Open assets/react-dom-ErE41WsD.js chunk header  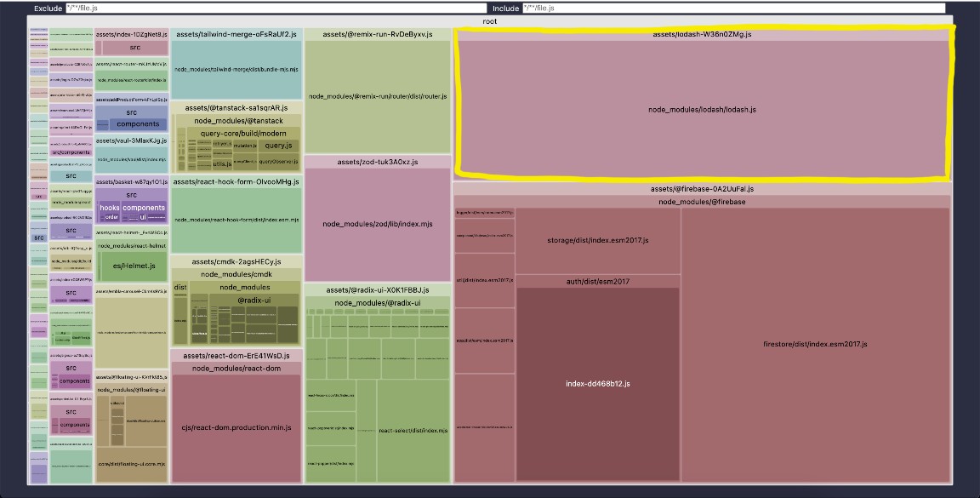(236, 356)
